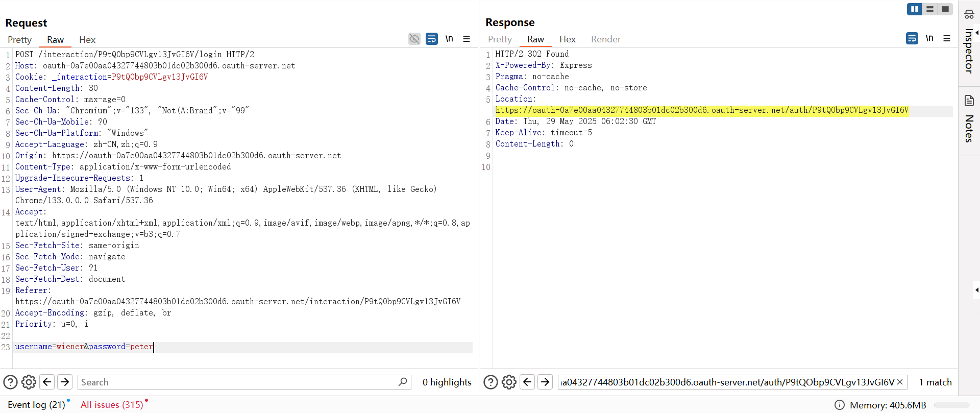Go to next response search match
Image resolution: width=980 pixels, height=413 pixels.
point(545,382)
